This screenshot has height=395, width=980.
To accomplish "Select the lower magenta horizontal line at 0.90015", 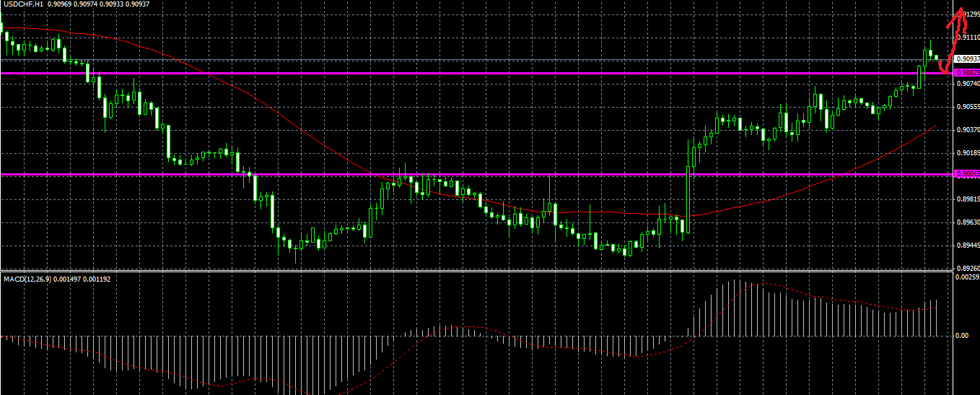I will point(476,174).
